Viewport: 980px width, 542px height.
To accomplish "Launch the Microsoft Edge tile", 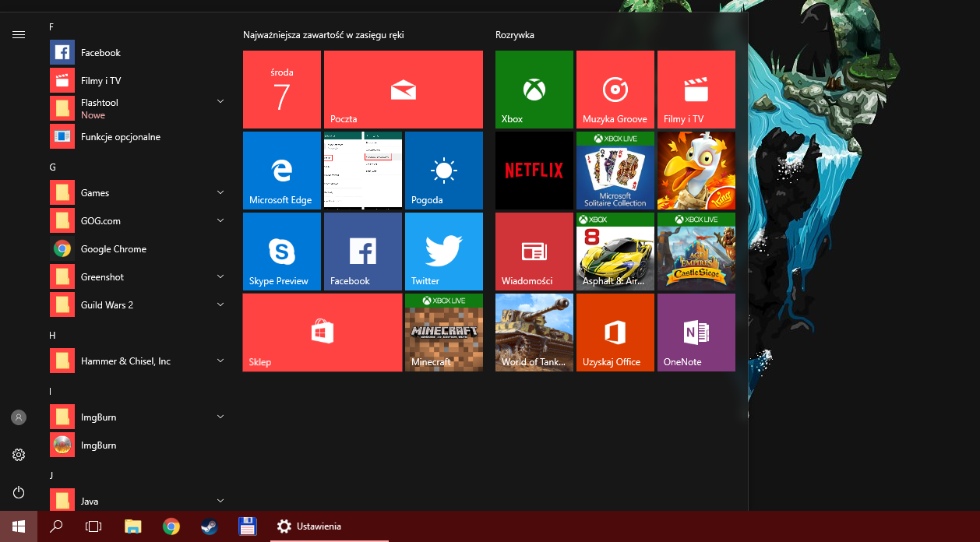I will click(282, 171).
